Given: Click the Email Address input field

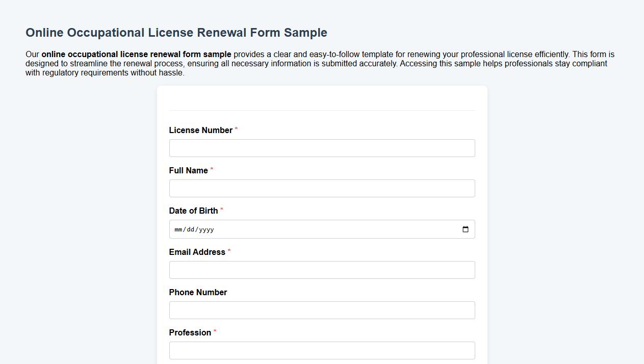Looking at the screenshot, I should point(322,270).
